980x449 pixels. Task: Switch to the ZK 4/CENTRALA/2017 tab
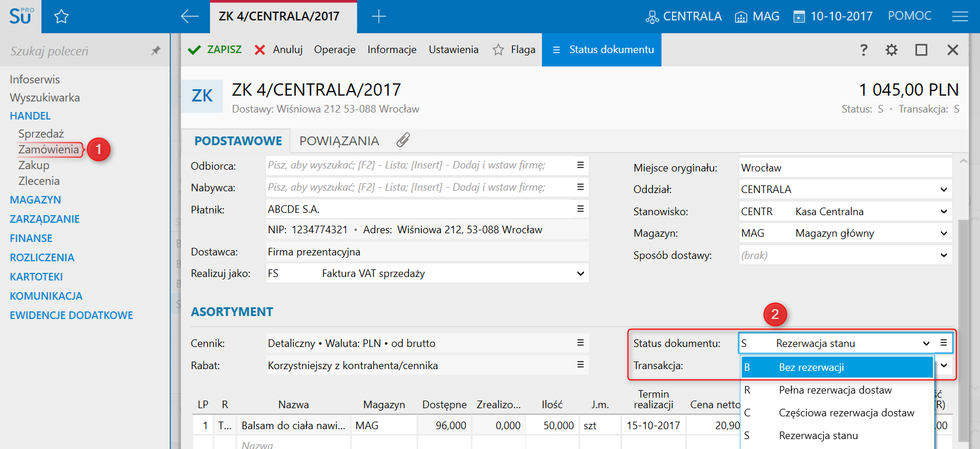(x=283, y=16)
